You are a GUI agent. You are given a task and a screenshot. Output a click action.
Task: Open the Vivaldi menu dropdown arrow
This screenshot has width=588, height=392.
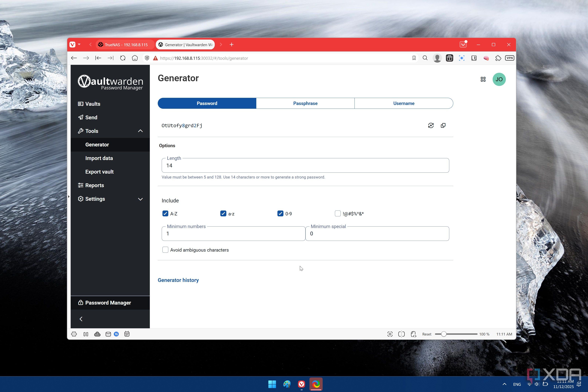[x=79, y=44]
